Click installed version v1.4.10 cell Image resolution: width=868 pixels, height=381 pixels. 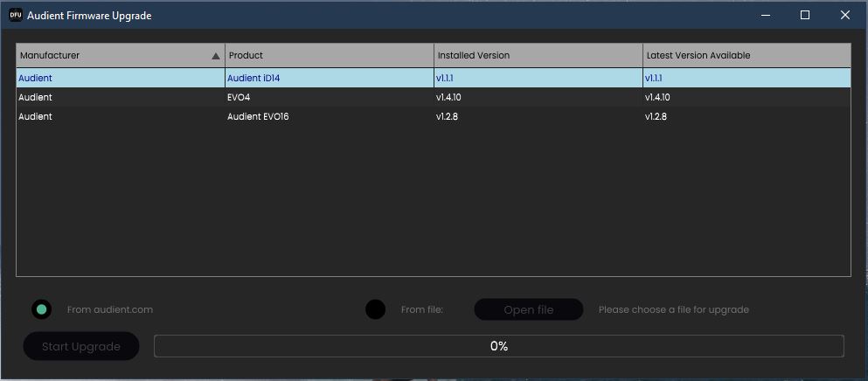[538, 98]
